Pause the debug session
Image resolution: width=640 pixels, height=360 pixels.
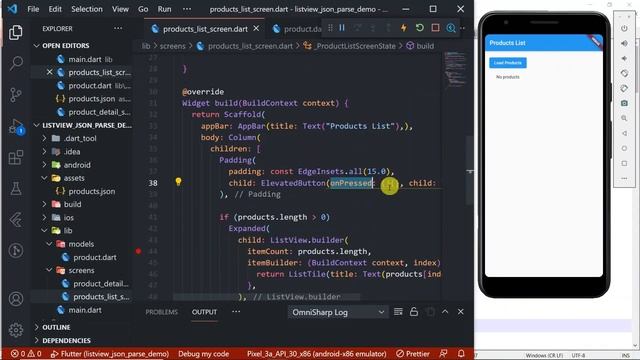pos(342,28)
